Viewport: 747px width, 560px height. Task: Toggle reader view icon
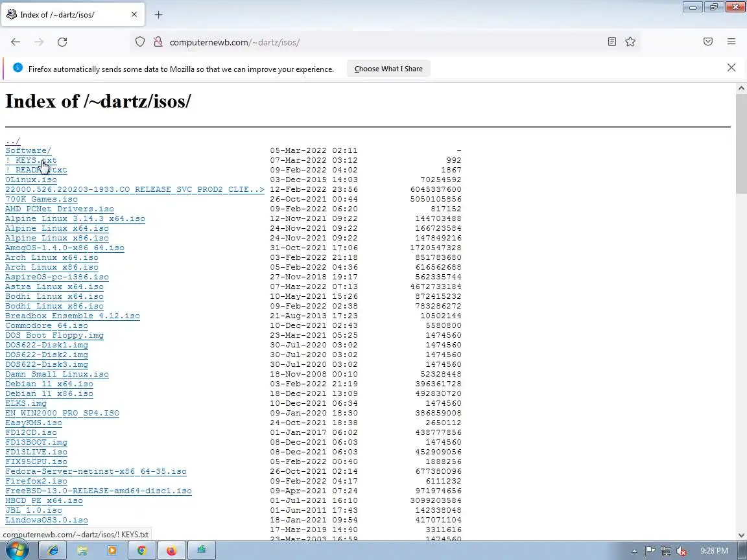tap(612, 42)
